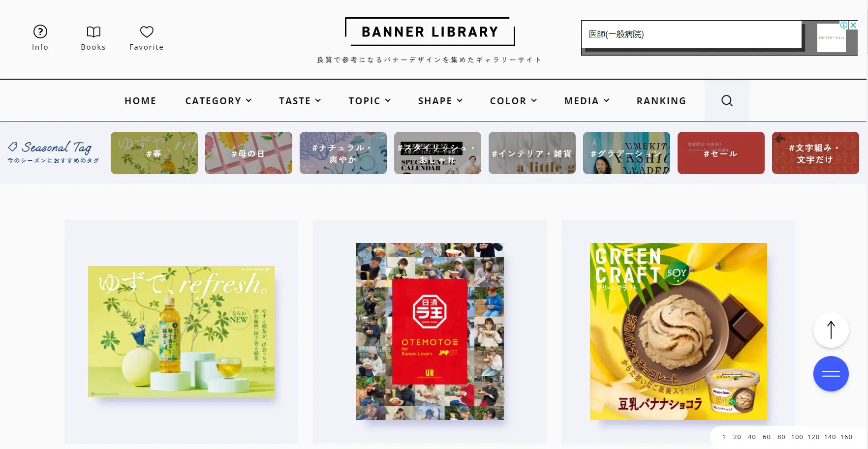The image size is (868, 449).
Task: Open the COLOR dropdown
Action: point(513,101)
